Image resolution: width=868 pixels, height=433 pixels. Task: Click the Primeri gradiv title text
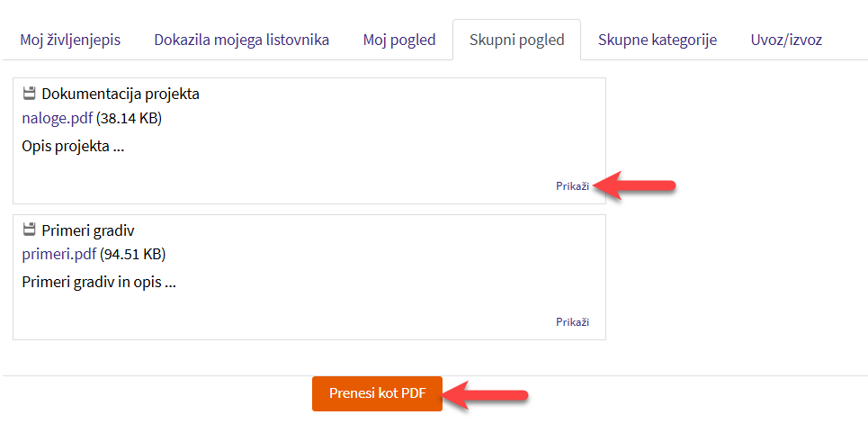(x=87, y=230)
